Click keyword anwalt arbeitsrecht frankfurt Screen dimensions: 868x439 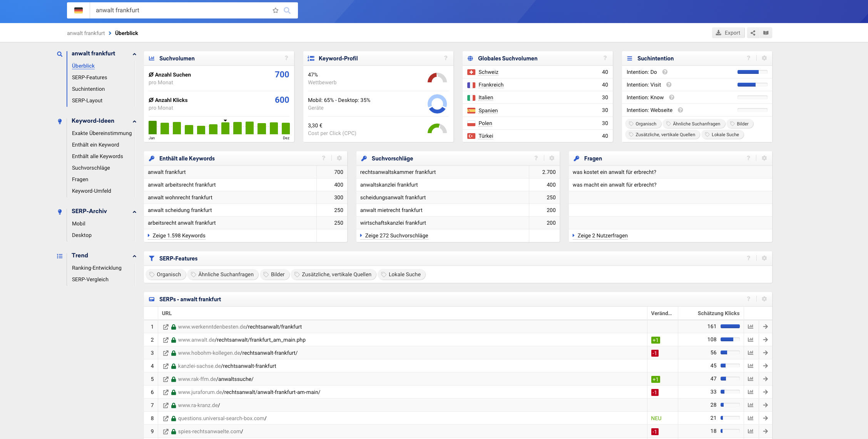click(x=182, y=185)
